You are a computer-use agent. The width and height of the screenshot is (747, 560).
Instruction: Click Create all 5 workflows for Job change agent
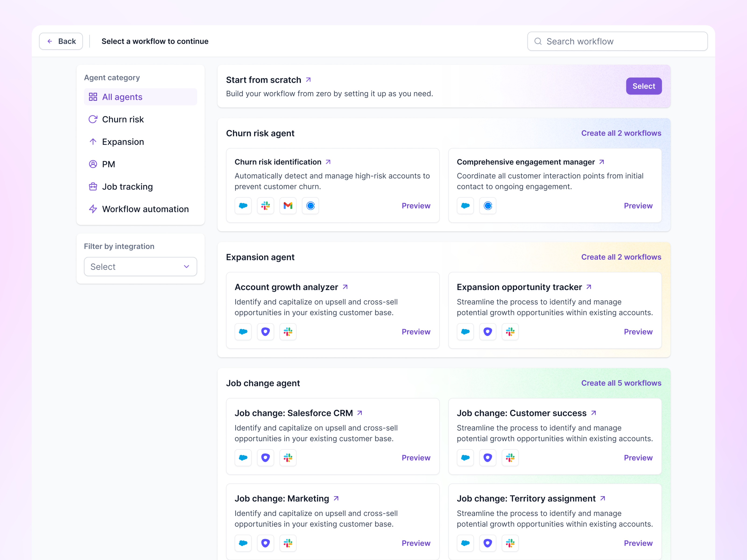point(621,383)
